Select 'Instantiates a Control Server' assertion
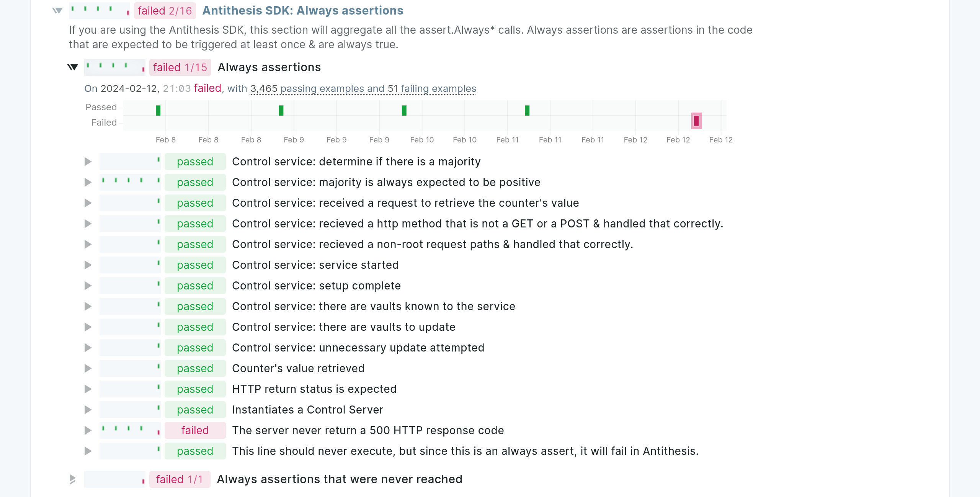The image size is (980, 497). 307,410
